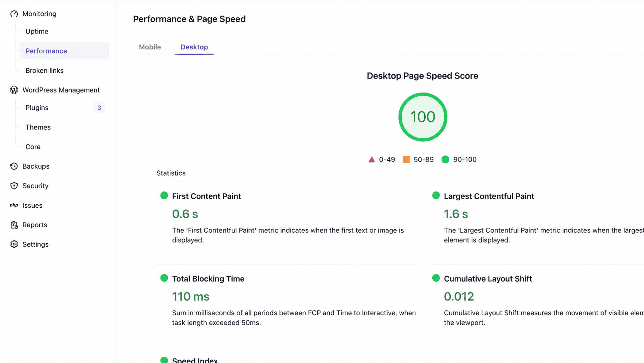Click the Total Blocking Time heading

(208, 279)
